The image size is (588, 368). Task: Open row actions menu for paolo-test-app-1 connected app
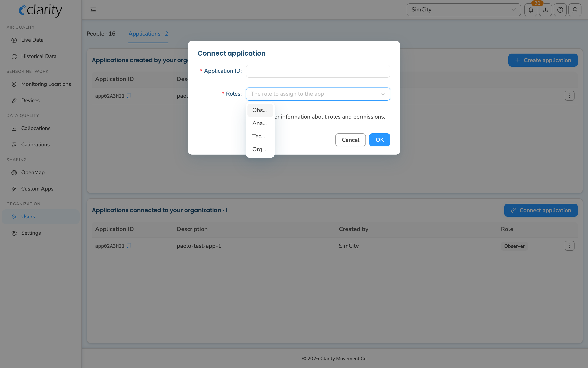click(x=569, y=246)
